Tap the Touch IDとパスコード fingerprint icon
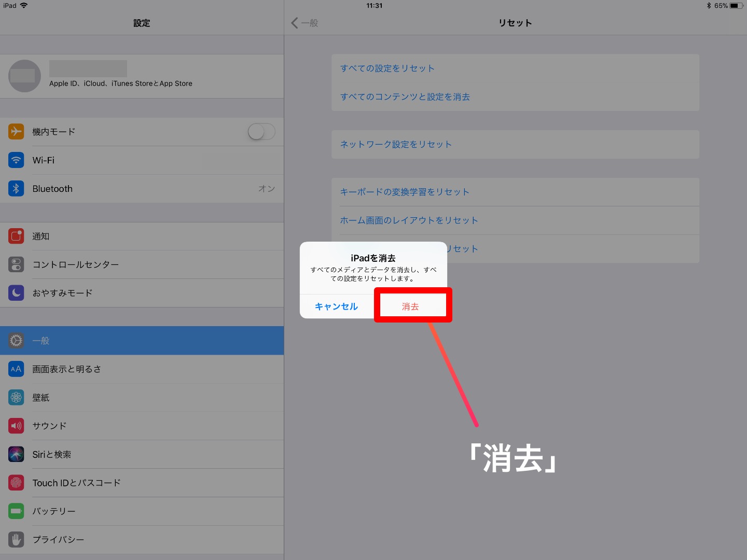 click(16, 483)
